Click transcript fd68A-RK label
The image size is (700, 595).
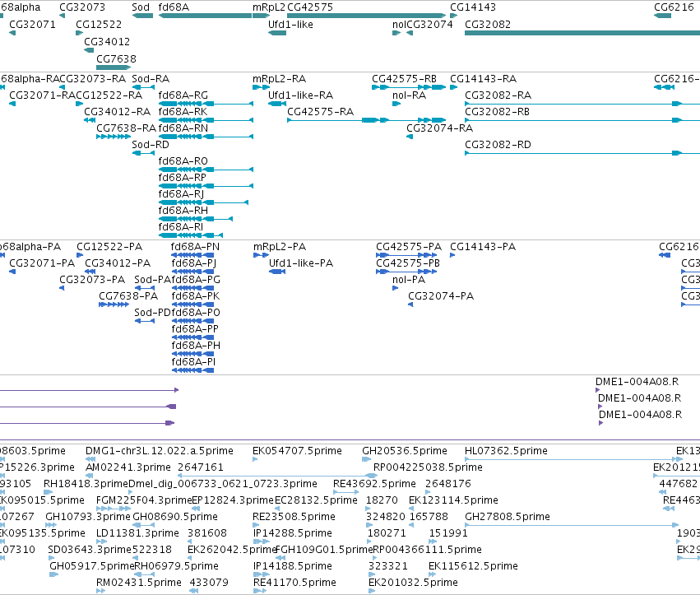[x=183, y=112]
